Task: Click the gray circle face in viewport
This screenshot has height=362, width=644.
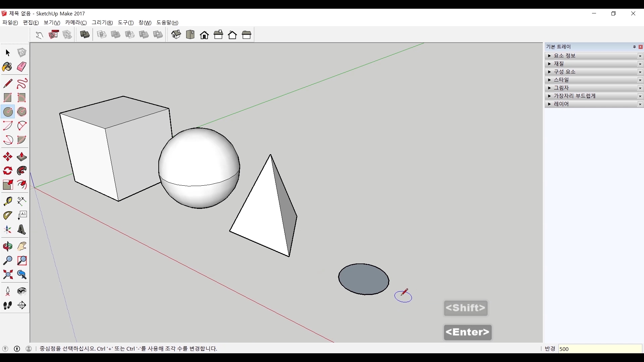Action: click(364, 279)
